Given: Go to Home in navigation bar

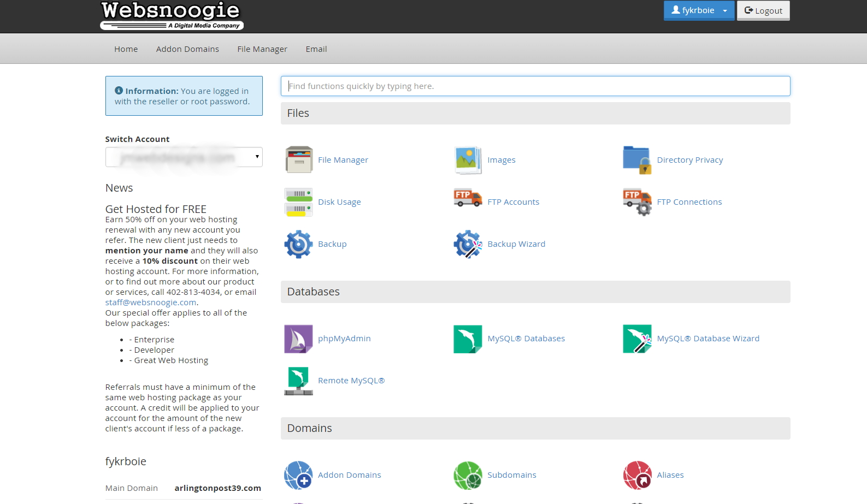Looking at the screenshot, I should [x=126, y=49].
